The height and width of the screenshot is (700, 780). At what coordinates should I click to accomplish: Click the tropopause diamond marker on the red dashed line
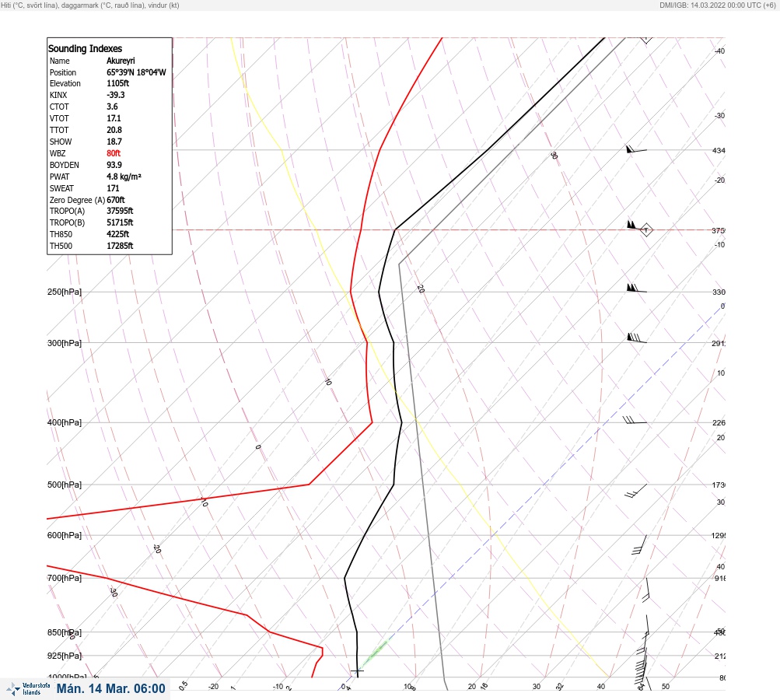click(x=646, y=230)
